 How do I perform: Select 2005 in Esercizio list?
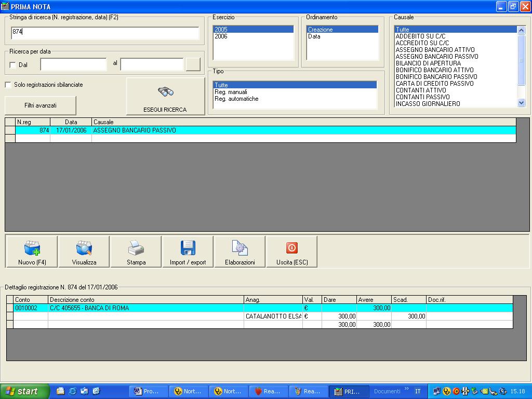[253, 30]
